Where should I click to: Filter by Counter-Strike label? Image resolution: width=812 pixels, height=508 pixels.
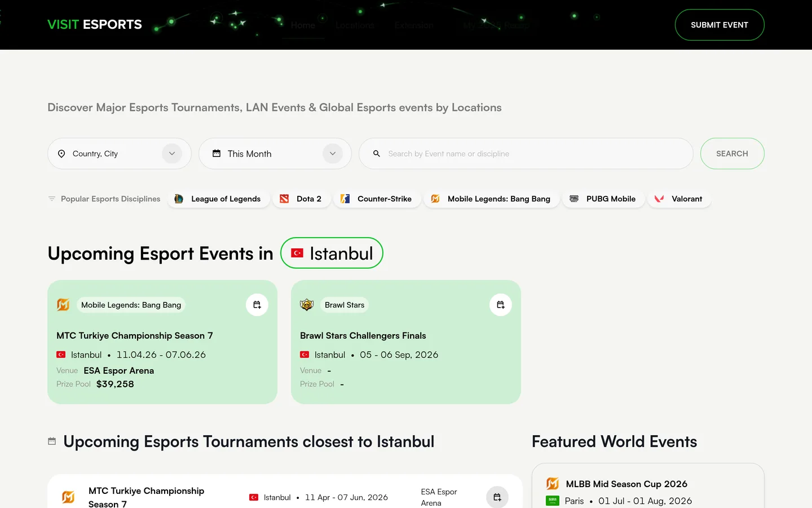[x=385, y=199]
